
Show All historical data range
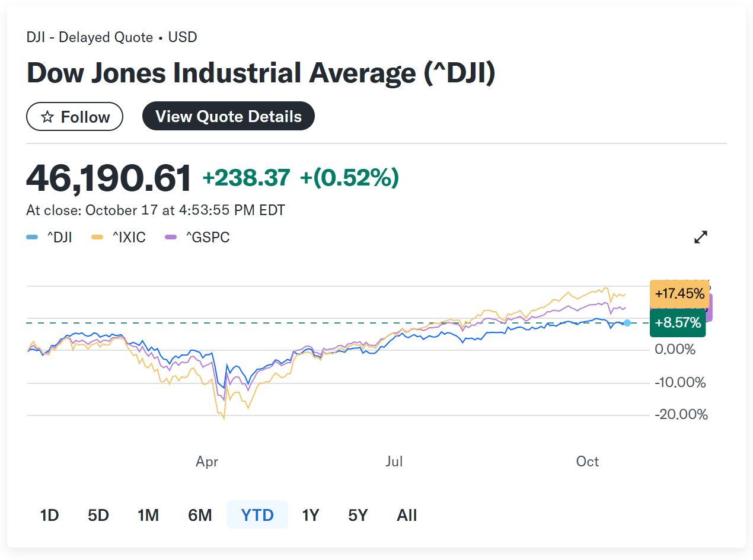[407, 515]
